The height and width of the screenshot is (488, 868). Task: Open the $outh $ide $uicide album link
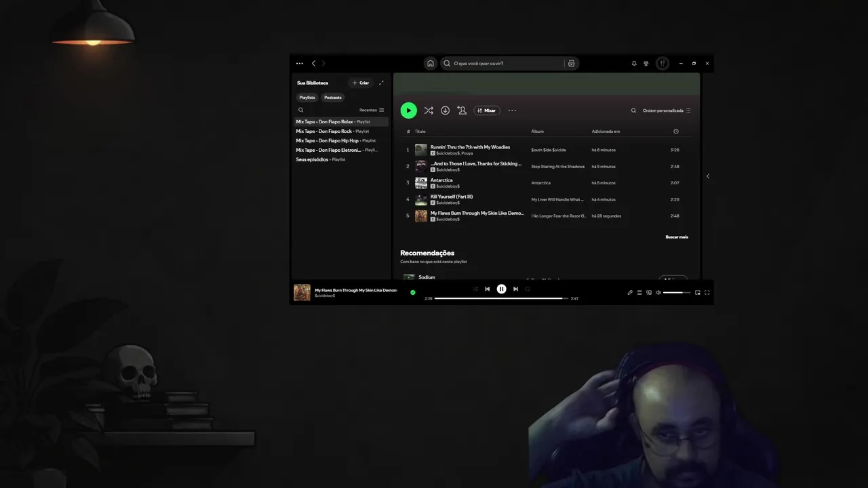[x=549, y=150]
